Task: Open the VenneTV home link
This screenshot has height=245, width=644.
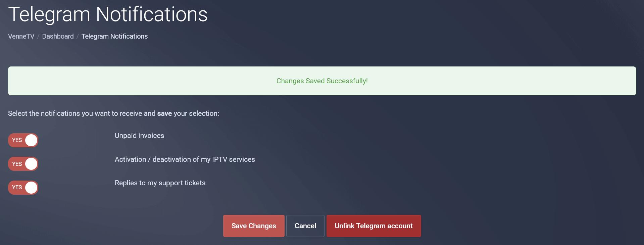Action: (x=20, y=36)
